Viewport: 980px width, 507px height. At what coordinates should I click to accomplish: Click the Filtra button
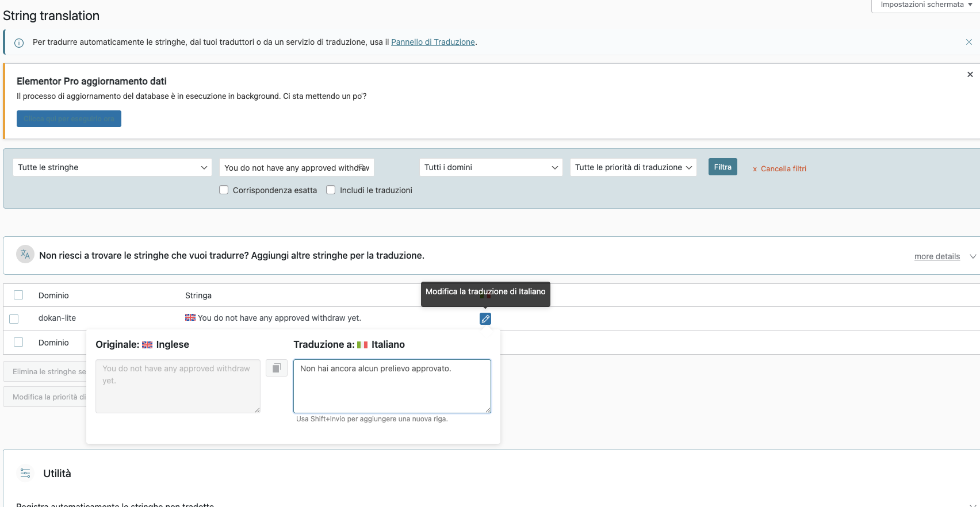[x=723, y=167]
